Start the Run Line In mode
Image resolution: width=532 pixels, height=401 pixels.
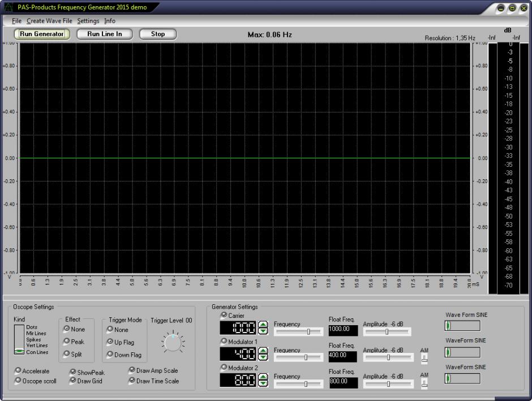point(105,34)
